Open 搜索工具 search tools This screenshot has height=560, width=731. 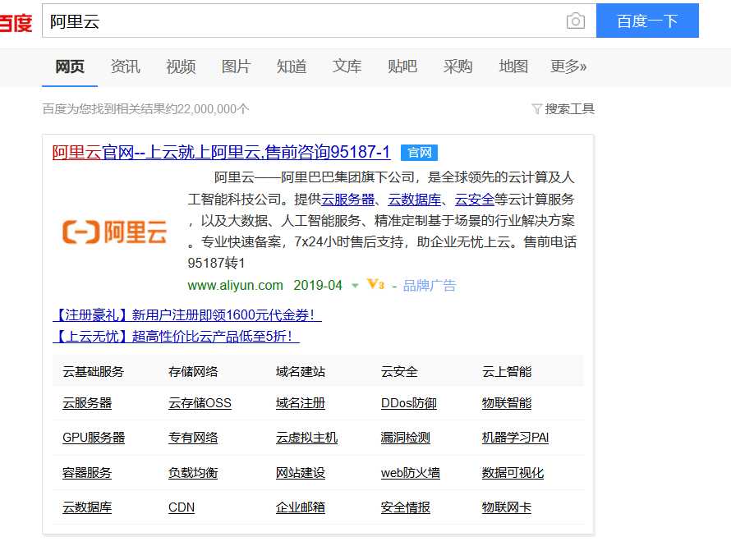pyautogui.click(x=569, y=109)
